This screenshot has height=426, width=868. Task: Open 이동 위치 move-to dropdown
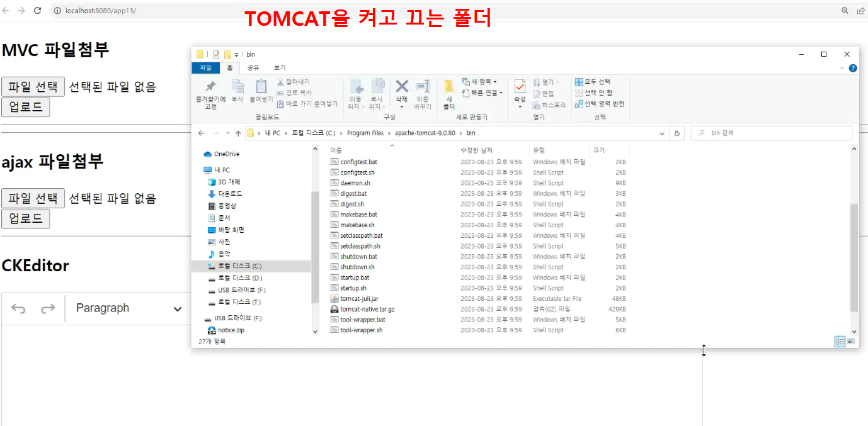coord(355,94)
